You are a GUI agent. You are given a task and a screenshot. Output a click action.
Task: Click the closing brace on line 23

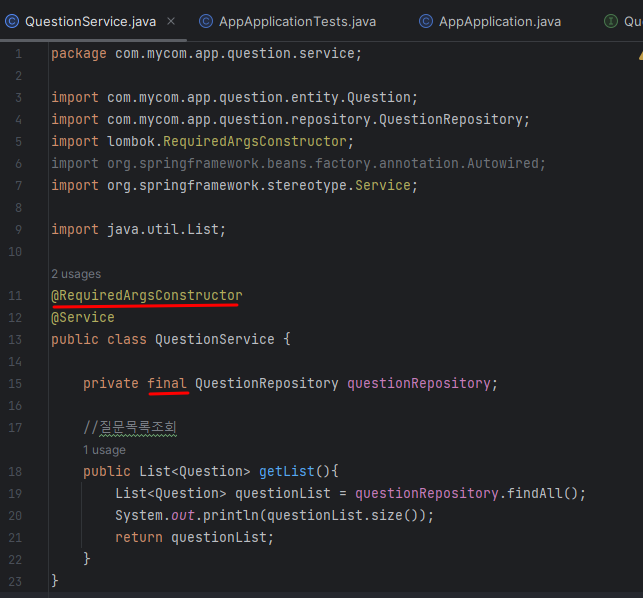(x=55, y=581)
